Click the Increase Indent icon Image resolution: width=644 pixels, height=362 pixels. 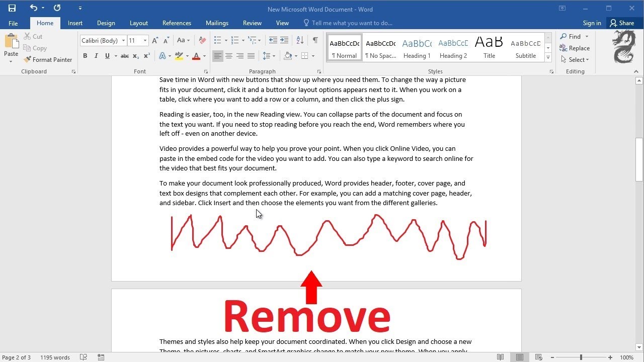click(284, 40)
